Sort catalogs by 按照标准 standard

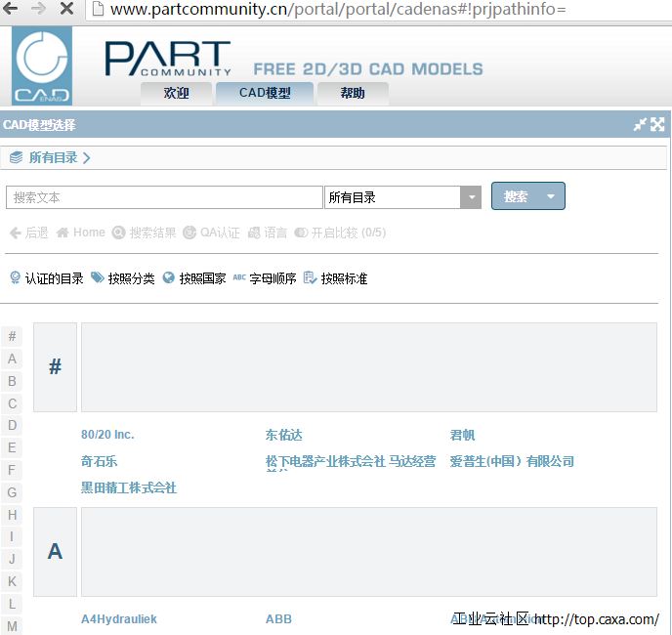tap(335, 278)
